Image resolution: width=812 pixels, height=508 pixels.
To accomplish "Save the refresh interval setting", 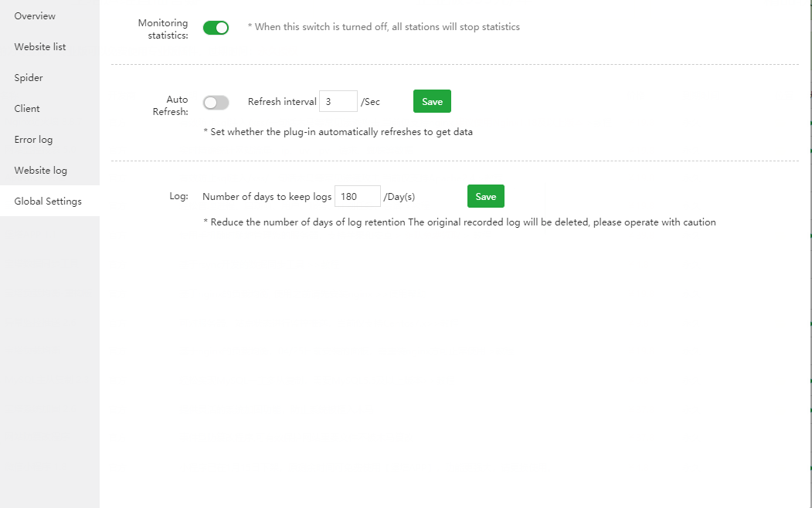I will point(432,102).
